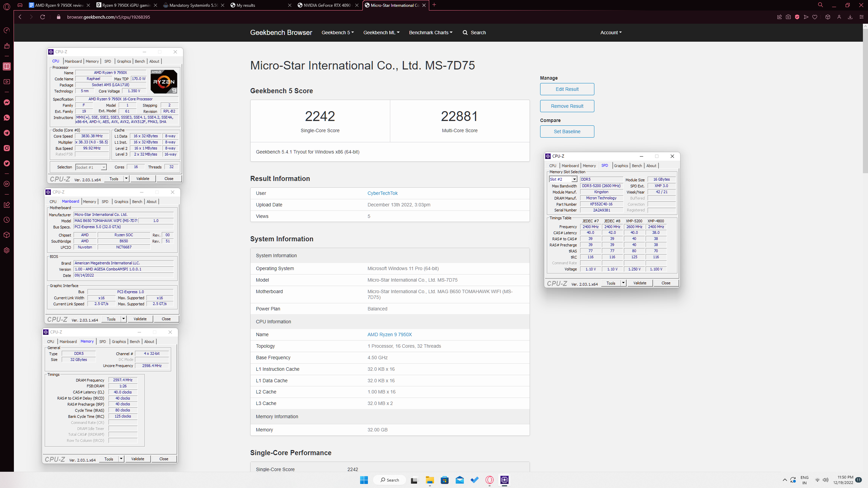Go back with the browser back arrow
868x488 pixels.
coord(20,17)
